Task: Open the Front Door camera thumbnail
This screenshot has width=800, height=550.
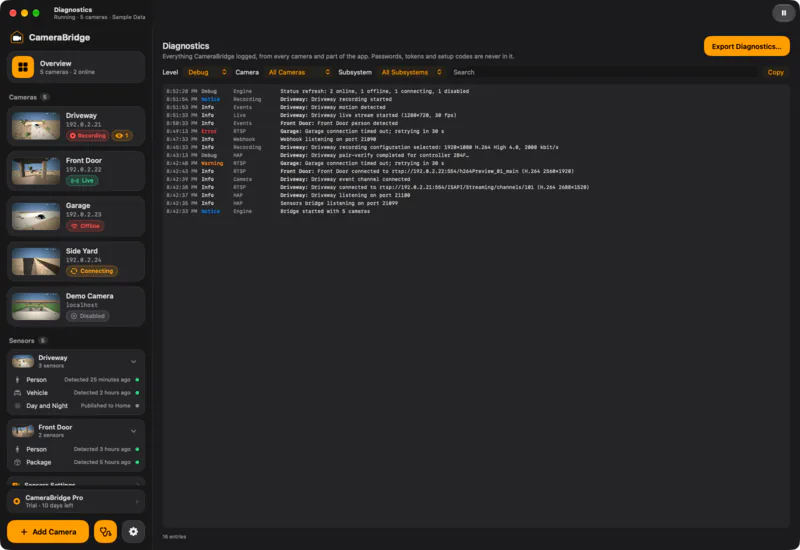Action: pyautogui.click(x=36, y=171)
